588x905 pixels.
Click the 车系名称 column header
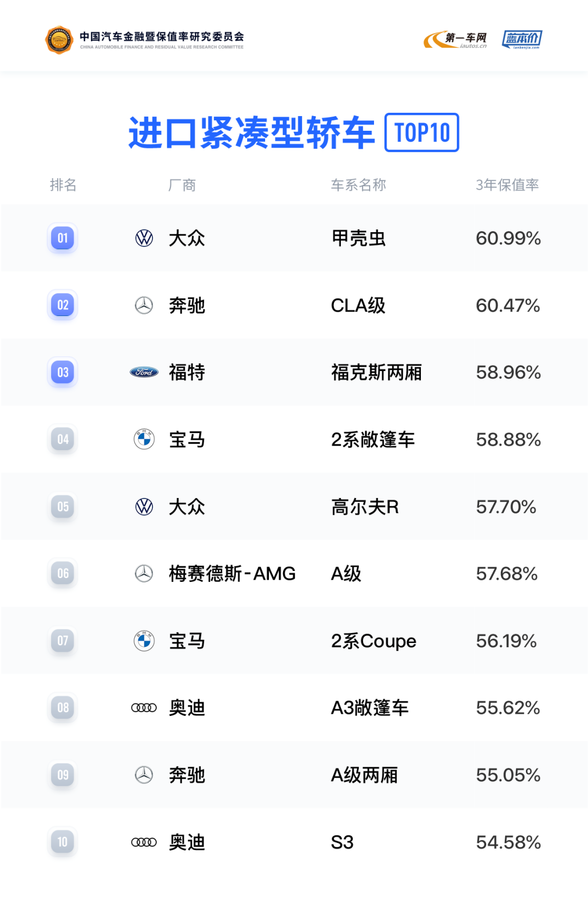pos(358,185)
